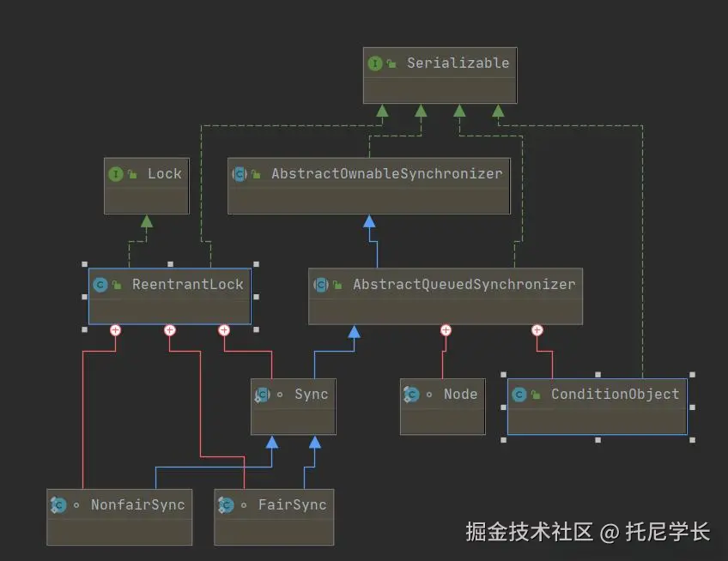Expand the plus circle above the Node class
Viewport: 728px width, 561px height.
[446, 329]
